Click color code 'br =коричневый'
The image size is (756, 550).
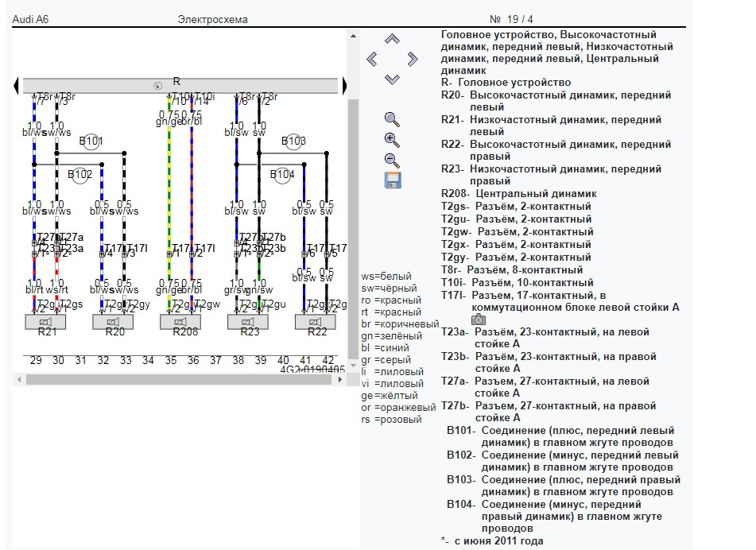(400, 324)
